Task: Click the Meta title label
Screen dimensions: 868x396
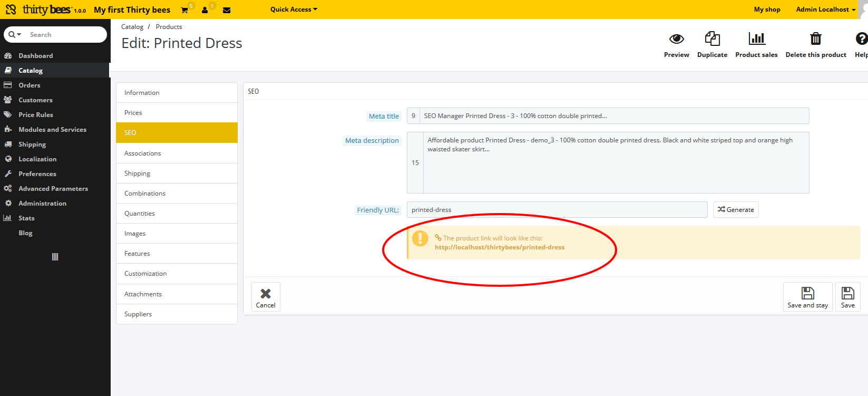Action: pos(384,117)
